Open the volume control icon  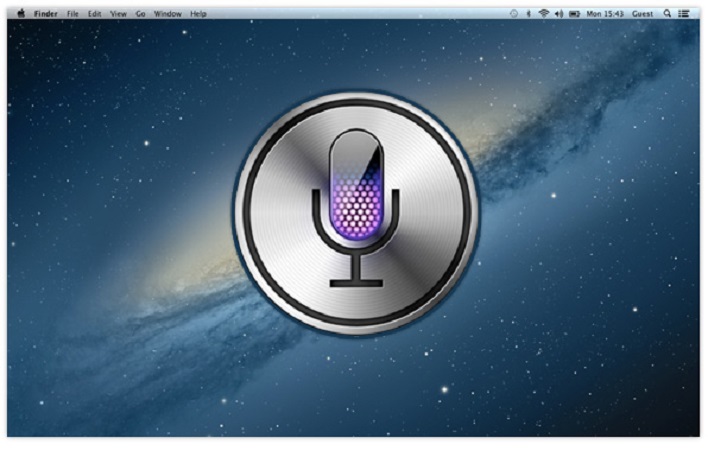559,14
